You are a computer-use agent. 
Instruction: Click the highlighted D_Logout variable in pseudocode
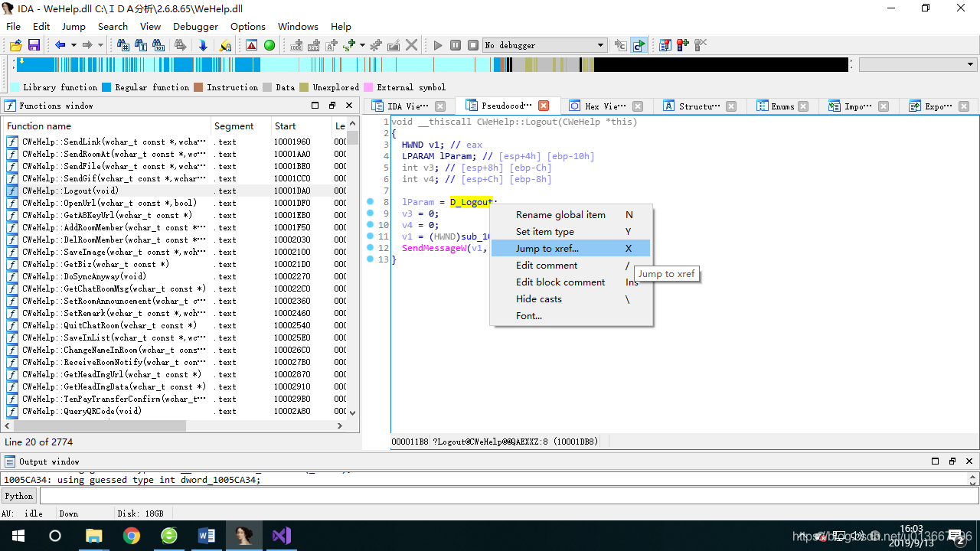click(x=471, y=202)
